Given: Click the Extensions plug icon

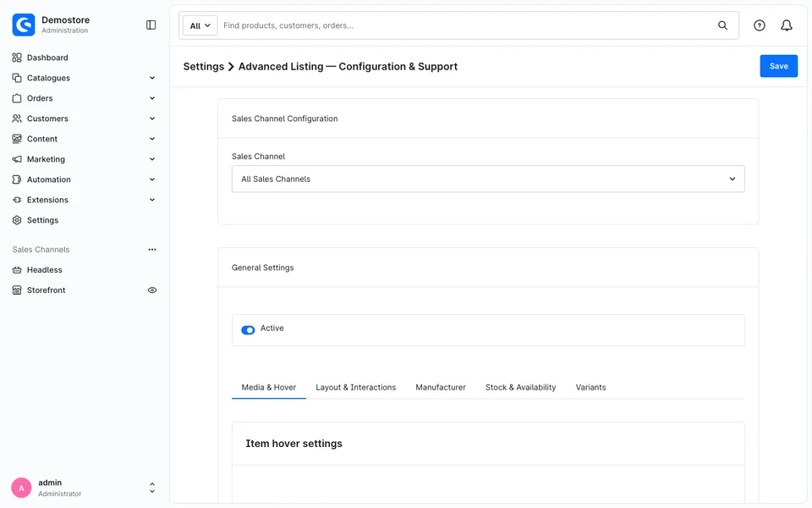Looking at the screenshot, I should [17, 200].
